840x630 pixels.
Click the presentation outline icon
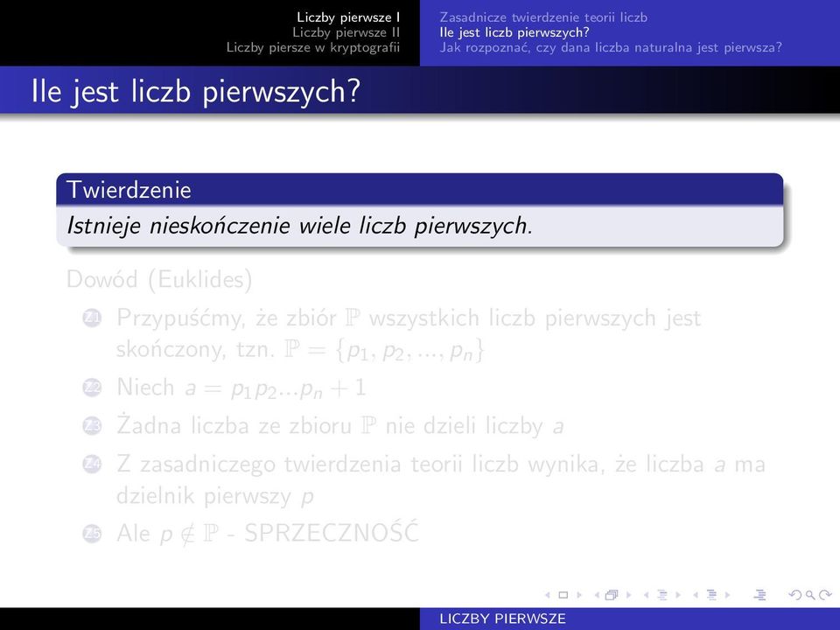coord(759,595)
